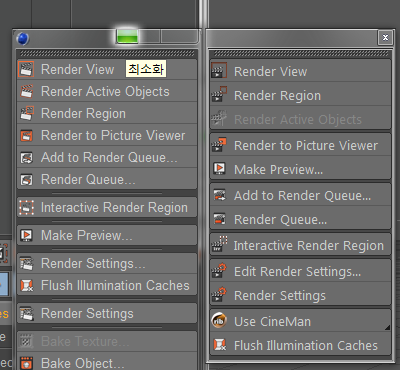
Task: Click Render View icon in right menu
Action: tap(219, 70)
